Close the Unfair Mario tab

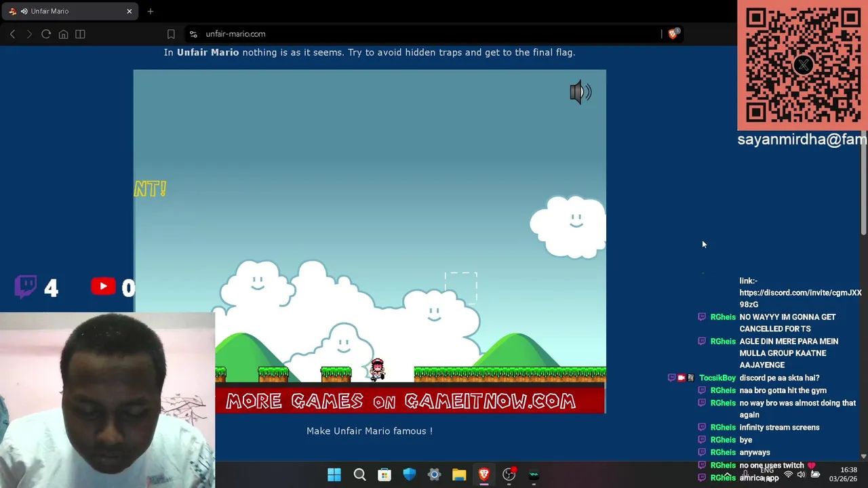coord(129,11)
